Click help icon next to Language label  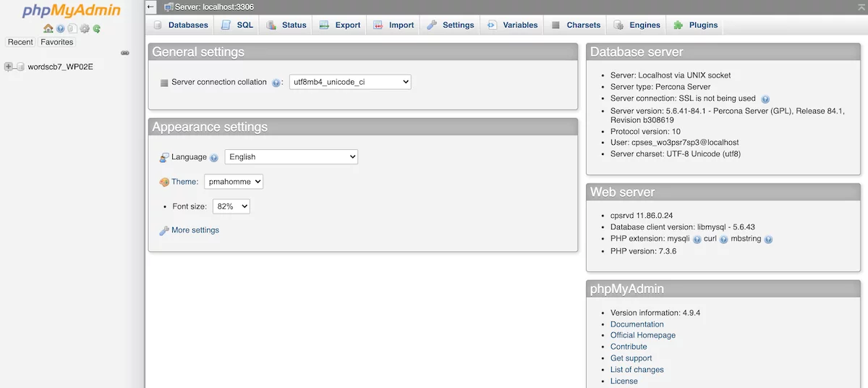[x=214, y=158]
